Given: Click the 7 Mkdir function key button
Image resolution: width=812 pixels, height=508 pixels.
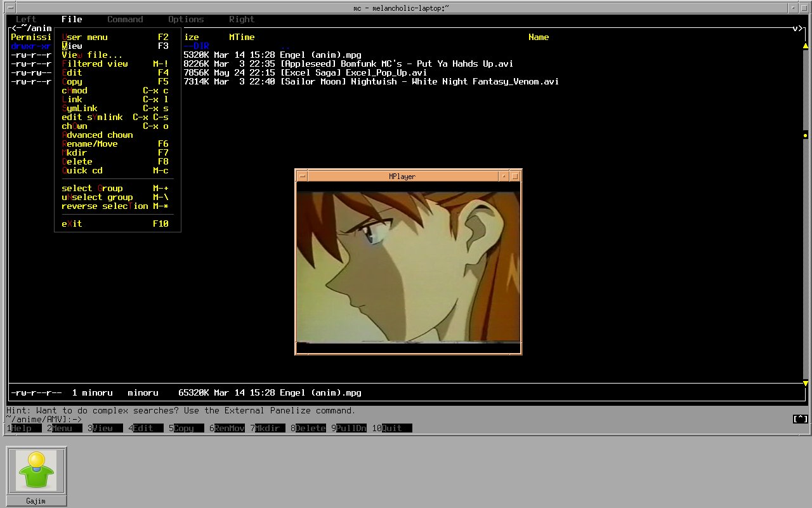Looking at the screenshot, I should [x=267, y=429].
